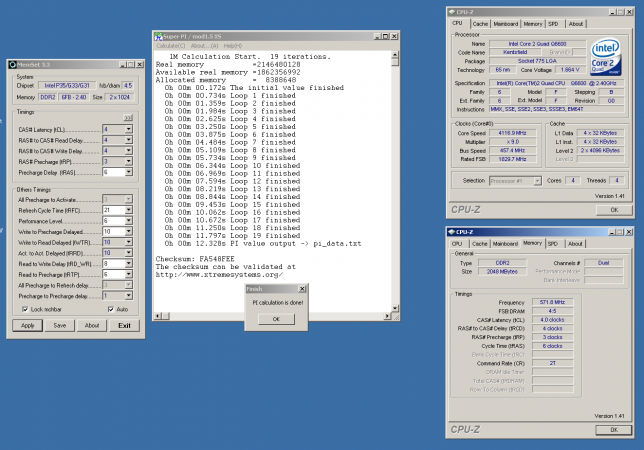Click the Intel Core 2 Quad logo

click(x=605, y=57)
